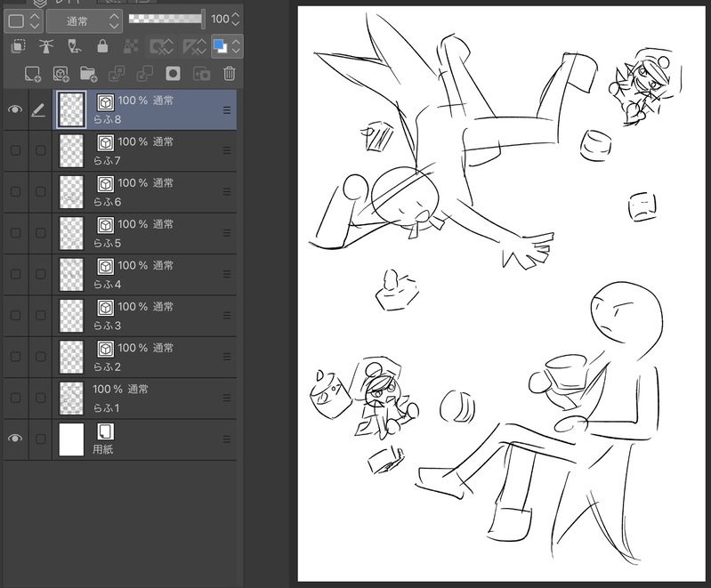Viewport: 711px width, 588px height.
Task: Click the white 用紙 layer thumbnail
Action: coord(72,439)
